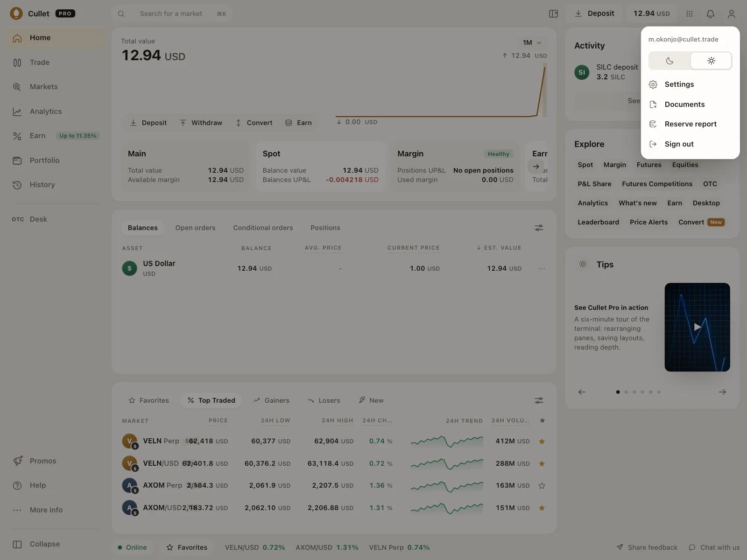Toggle the favorites column header star
Image resolution: width=747 pixels, height=560 pixels.
coord(543,420)
